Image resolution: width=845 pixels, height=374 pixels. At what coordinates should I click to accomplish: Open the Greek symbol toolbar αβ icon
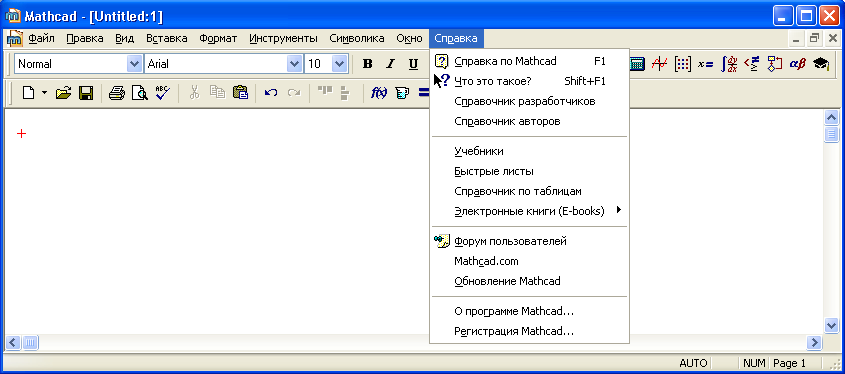tap(798, 64)
